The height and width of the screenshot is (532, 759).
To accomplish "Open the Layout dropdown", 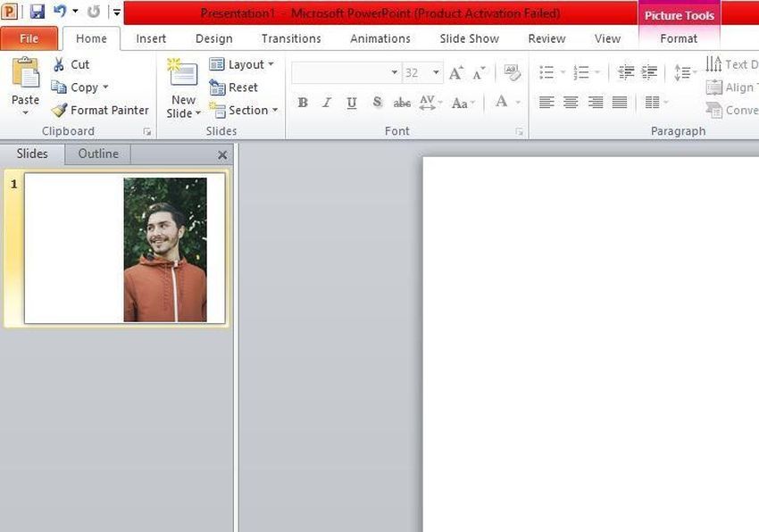I will pyautogui.click(x=242, y=64).
